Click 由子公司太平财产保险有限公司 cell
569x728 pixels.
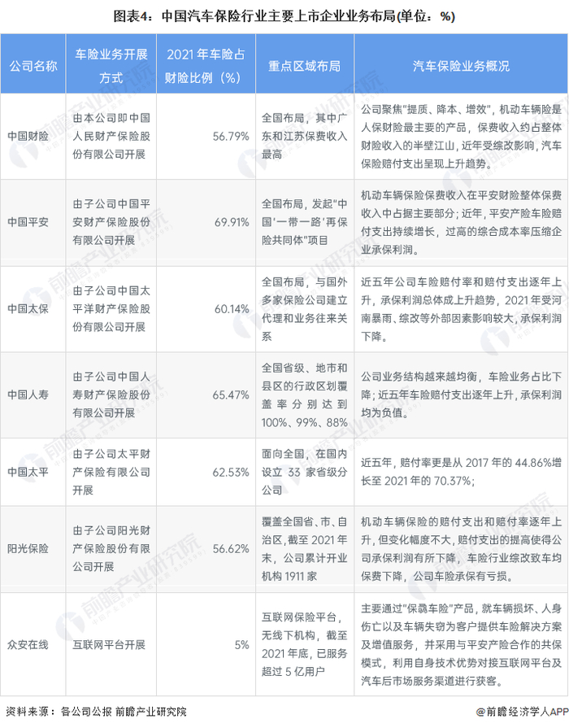[111, 472]
